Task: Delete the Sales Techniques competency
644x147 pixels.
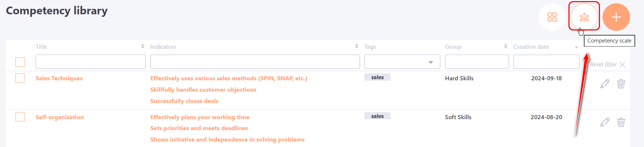Action: 621,84
